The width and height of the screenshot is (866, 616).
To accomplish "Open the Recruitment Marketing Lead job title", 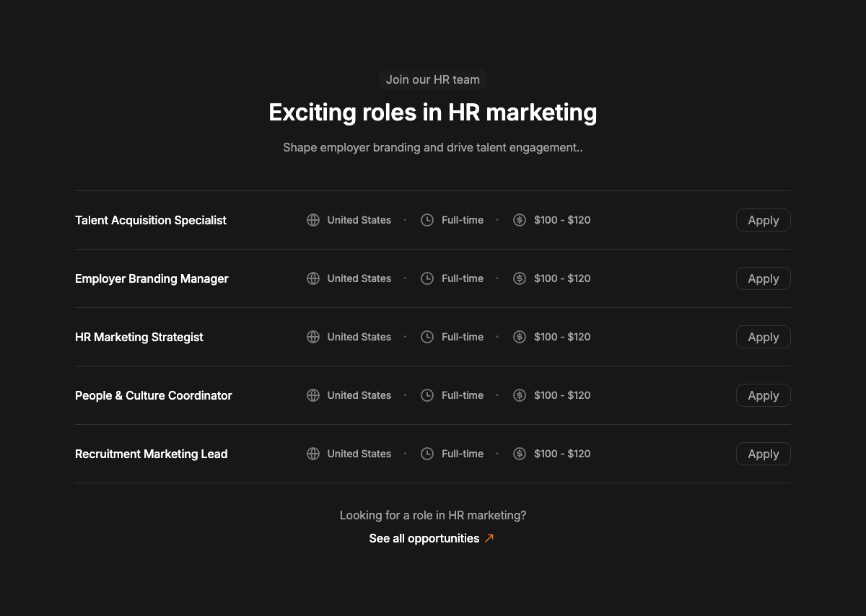I will (x=152, y=454).
